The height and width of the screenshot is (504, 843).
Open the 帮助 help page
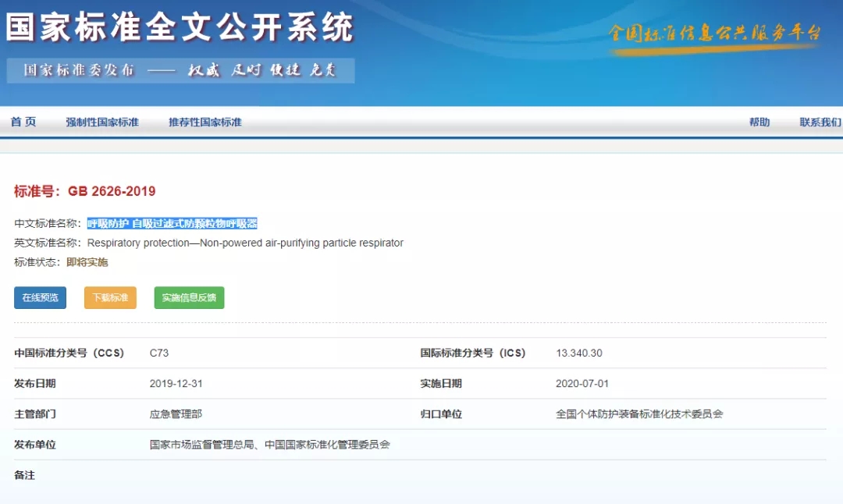[x=759, y=122]
